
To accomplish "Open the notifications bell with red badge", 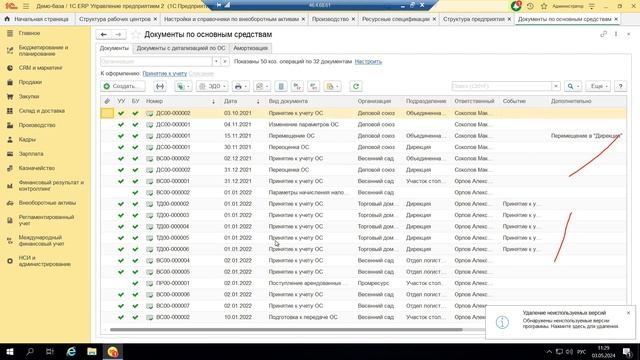I will (x=516, y=6).
